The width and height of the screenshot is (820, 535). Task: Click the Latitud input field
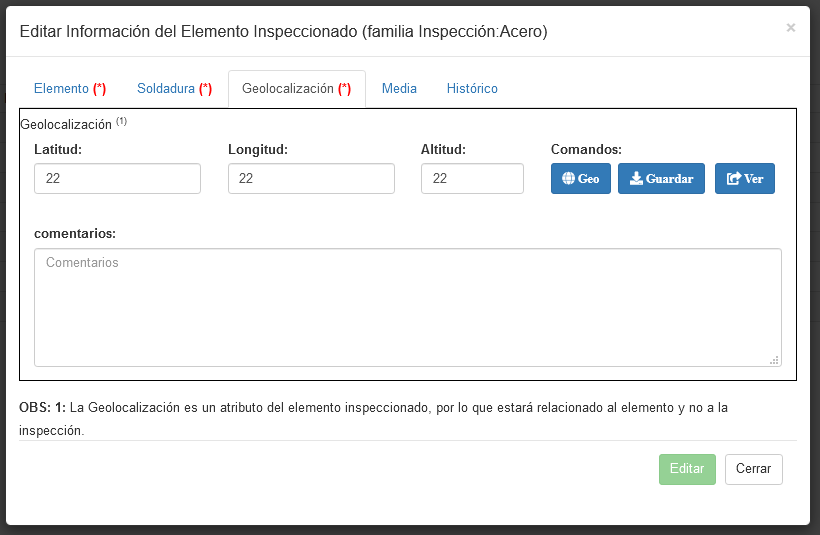(x=117, y=179)
